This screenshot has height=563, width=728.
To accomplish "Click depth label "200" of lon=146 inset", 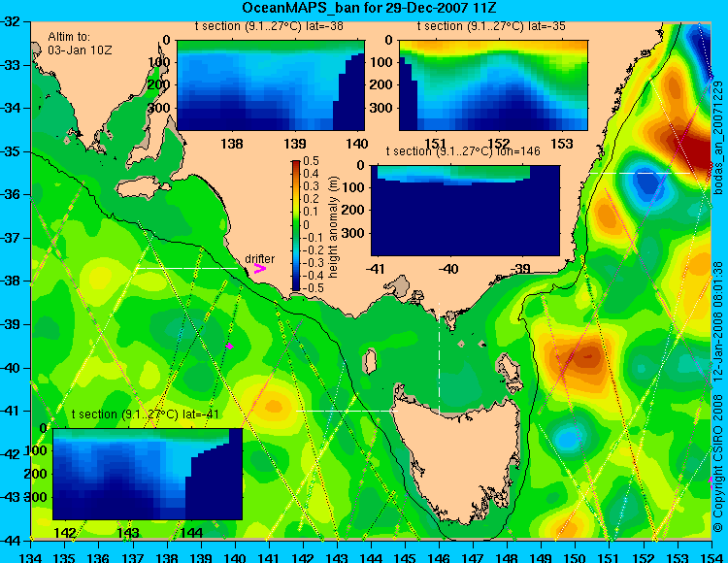I will [353, 210].
